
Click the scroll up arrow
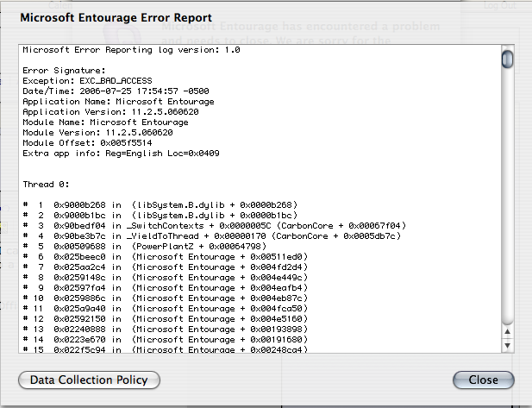point(507,331)
